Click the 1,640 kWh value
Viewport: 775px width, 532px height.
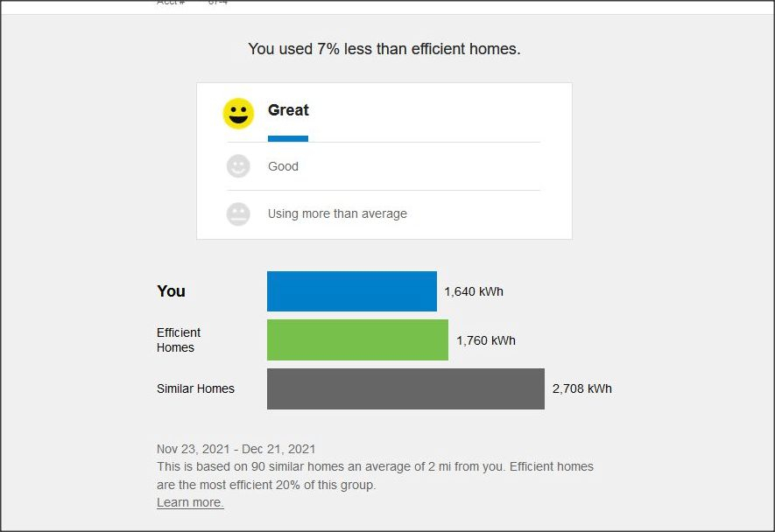coord(474,291)
